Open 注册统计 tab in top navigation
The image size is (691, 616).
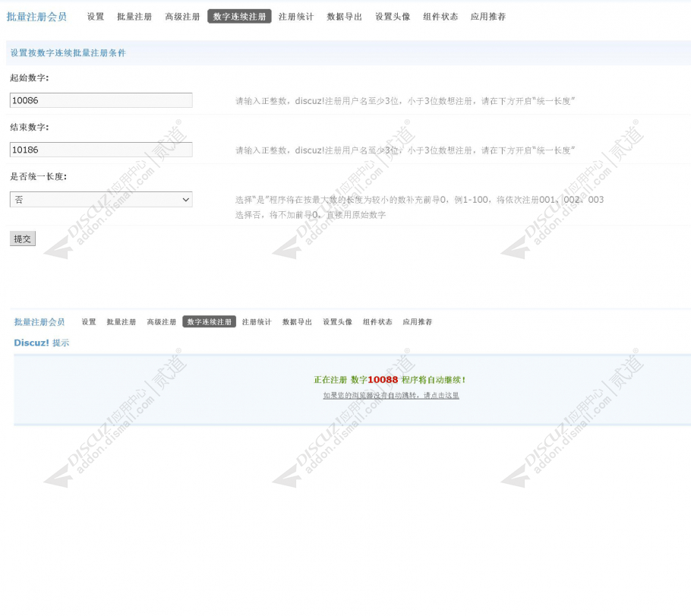[296, 17]
